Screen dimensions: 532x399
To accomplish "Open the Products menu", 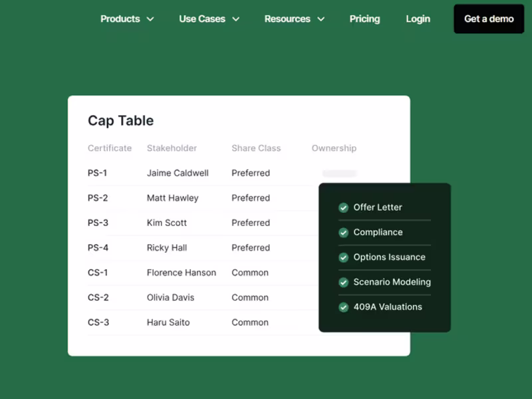I will tap(120, 19).
